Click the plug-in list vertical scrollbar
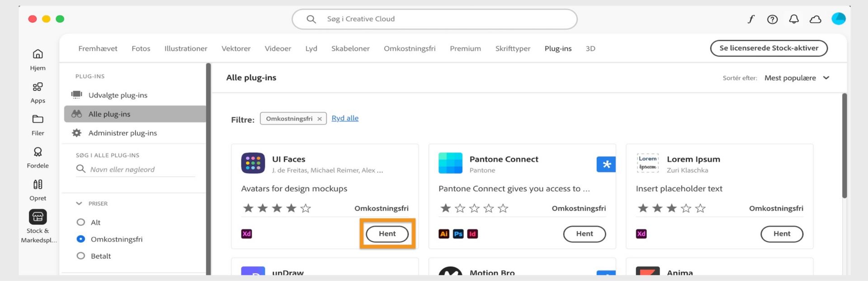Image resolution: width=868 pixels, height=281 pixels. point(844,146)
